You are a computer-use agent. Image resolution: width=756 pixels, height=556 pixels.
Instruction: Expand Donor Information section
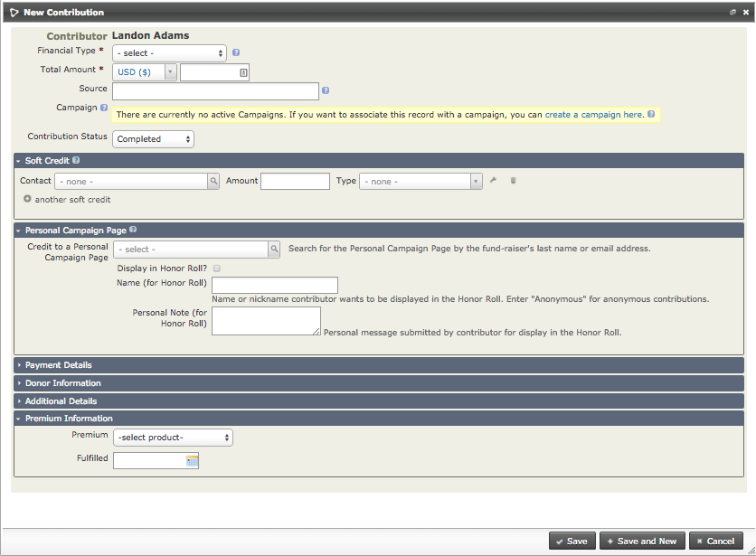(x=62, y=383)
